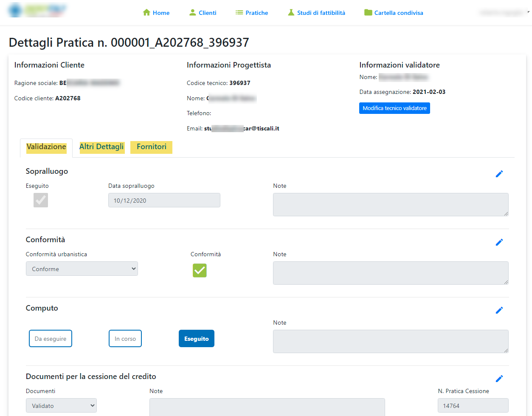This screenshot has height=416, width=532.
Task: Select the In corso computo option
Action: (125, 339)
